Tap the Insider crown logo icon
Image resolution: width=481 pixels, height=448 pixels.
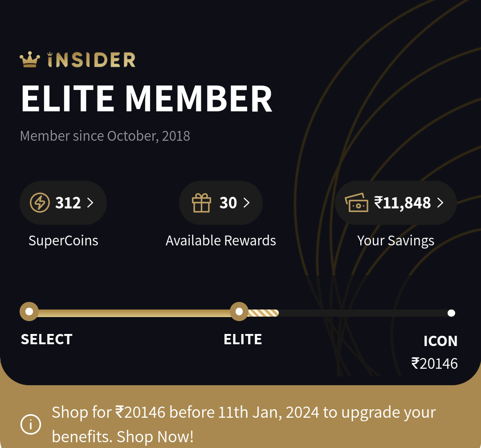click(30, 60)
